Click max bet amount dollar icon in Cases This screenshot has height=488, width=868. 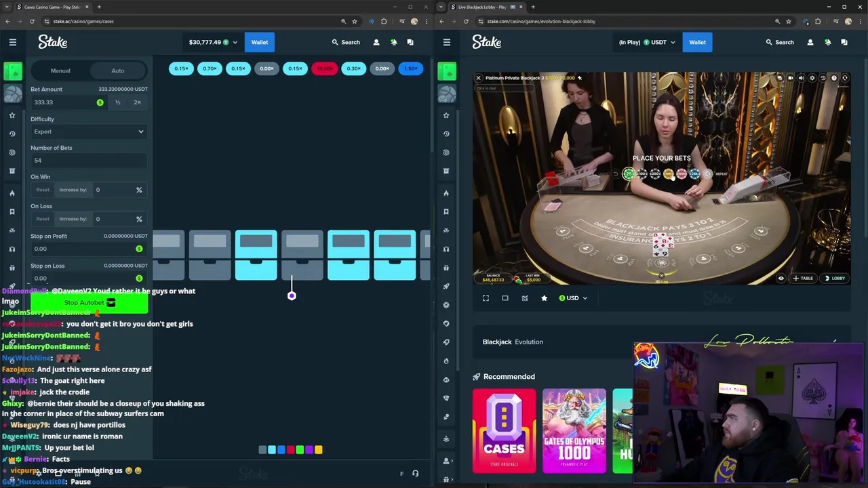tap(100, 102)
